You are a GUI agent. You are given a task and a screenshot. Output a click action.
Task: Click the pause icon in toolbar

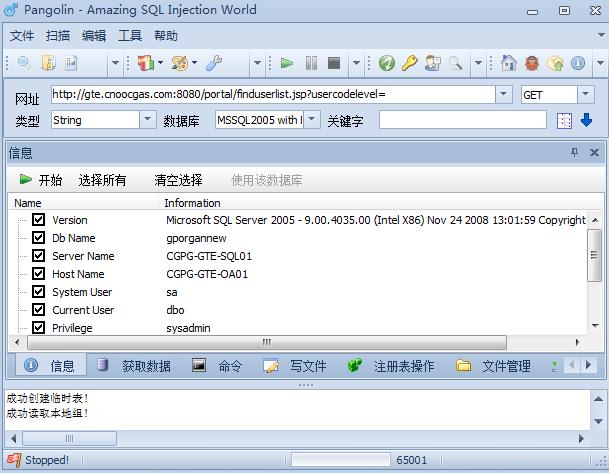click(x=311, y=63)
